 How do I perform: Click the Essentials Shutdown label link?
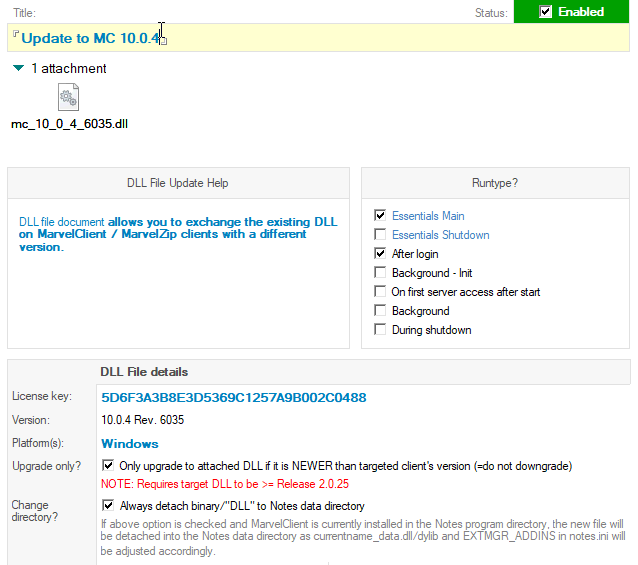(x=441, y=235)
